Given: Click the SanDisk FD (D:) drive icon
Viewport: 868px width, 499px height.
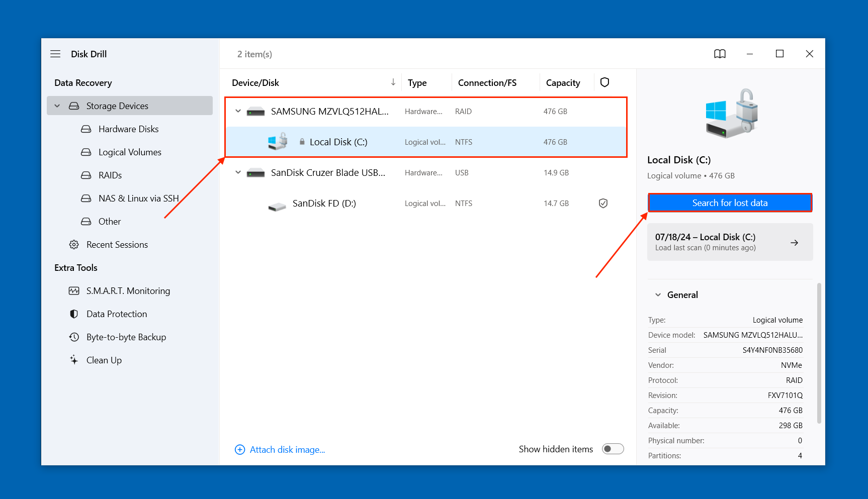Looking at the screenshot, I should point(277,207).
